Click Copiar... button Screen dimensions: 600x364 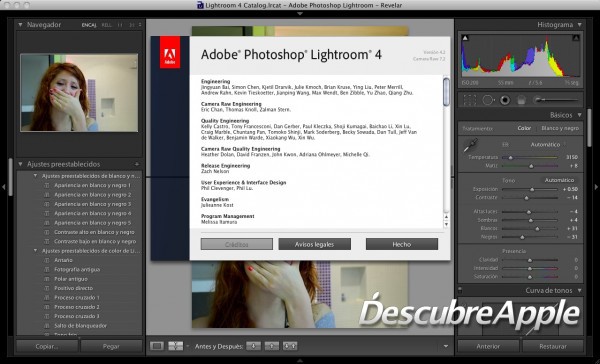47,346
